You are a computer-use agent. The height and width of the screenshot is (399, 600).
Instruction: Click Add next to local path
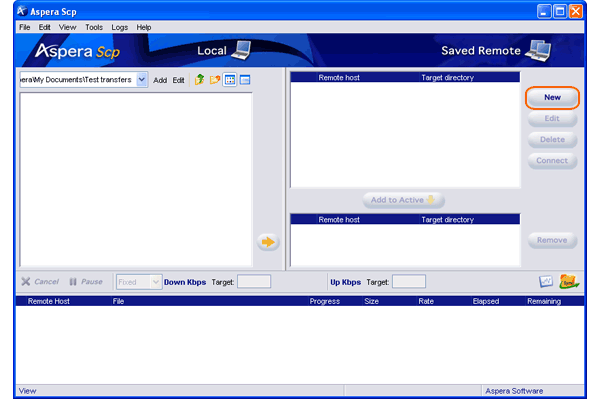coord(160,80)
